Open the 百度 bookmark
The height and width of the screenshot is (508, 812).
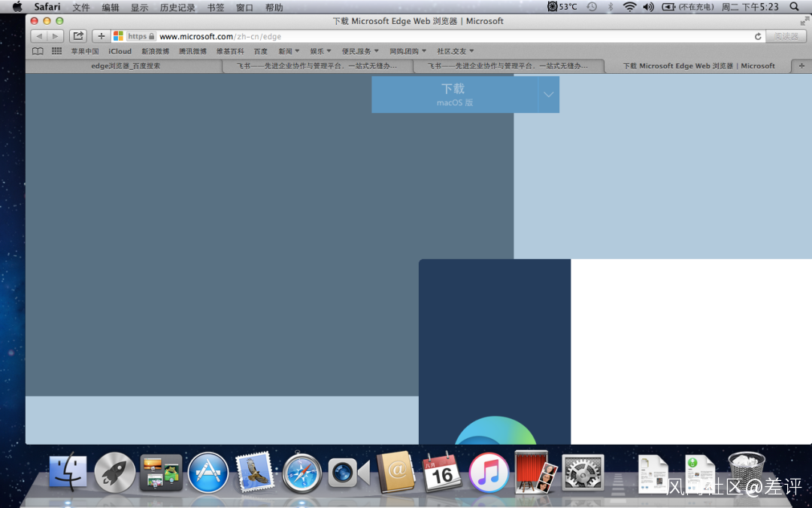pos(261,51)
